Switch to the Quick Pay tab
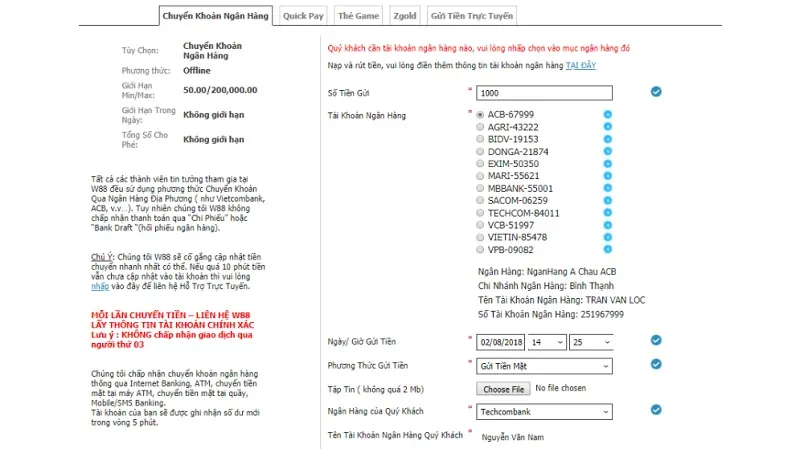Viewport: 800px width, 449px height. pos(302,16)
